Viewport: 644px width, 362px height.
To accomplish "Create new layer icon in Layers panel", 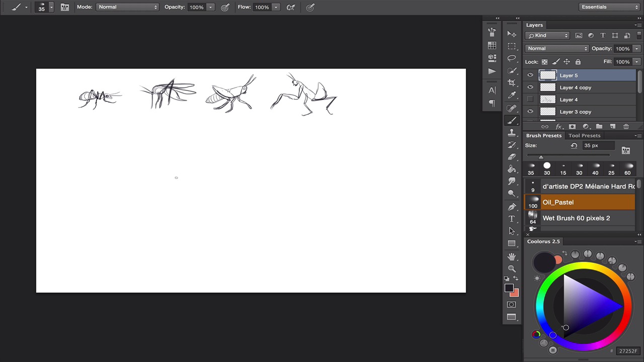I will point(612,127).
